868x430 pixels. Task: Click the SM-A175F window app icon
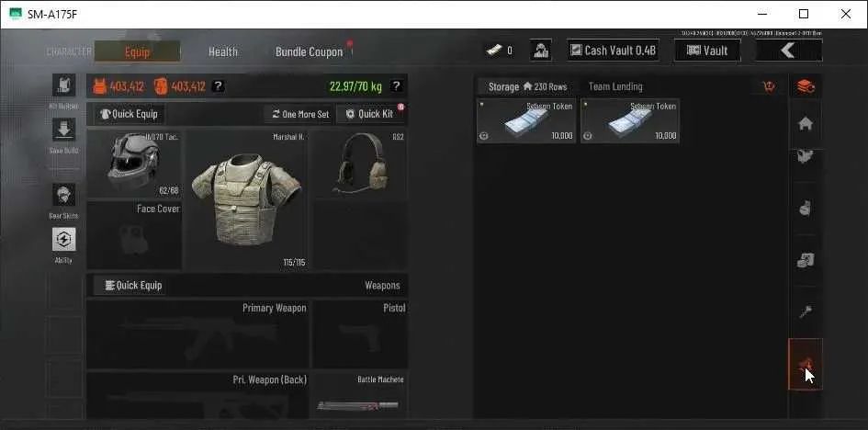[x=16, y=14]
